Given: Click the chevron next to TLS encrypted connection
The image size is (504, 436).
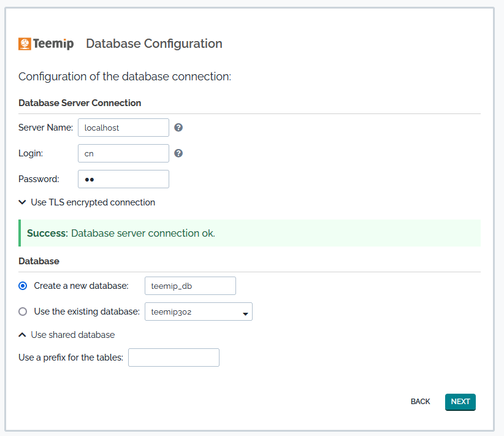Looking at the screenshot, I should point(23,202).
